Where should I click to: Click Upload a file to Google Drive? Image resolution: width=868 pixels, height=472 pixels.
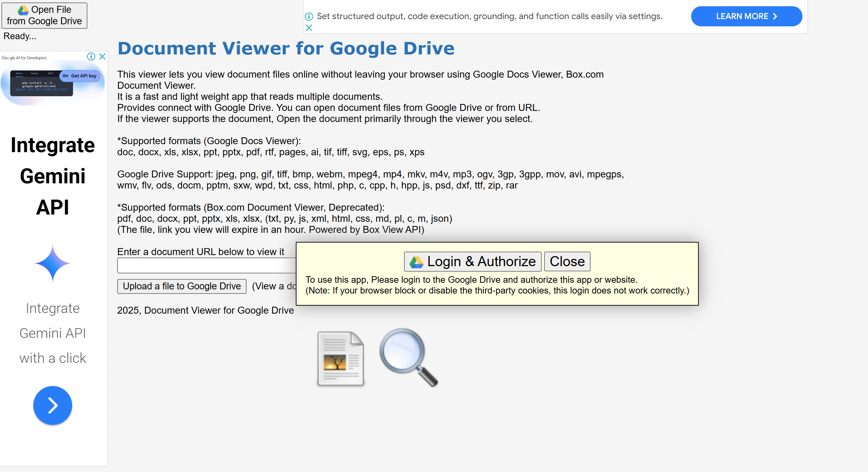pyautogui.click(x=182, y=286)
